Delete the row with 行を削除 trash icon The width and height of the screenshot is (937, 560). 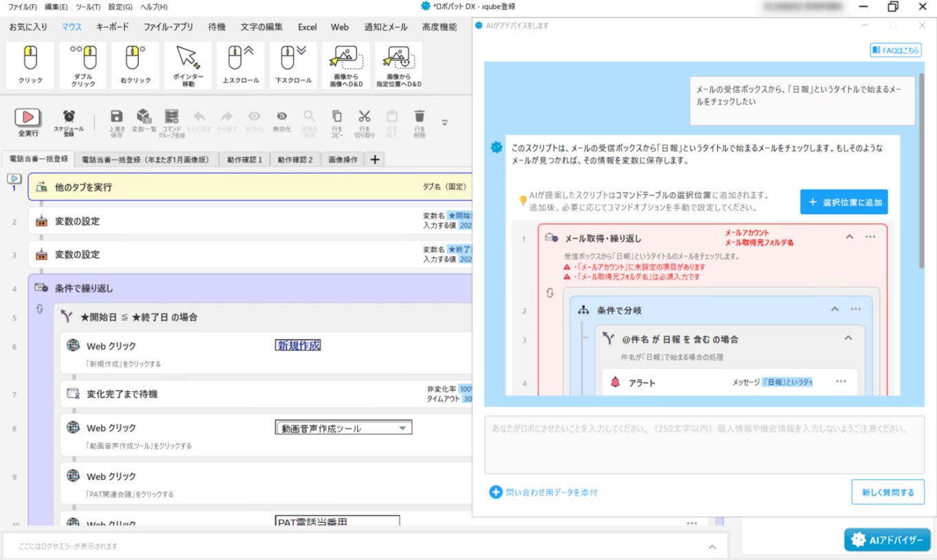click(420, 122)
